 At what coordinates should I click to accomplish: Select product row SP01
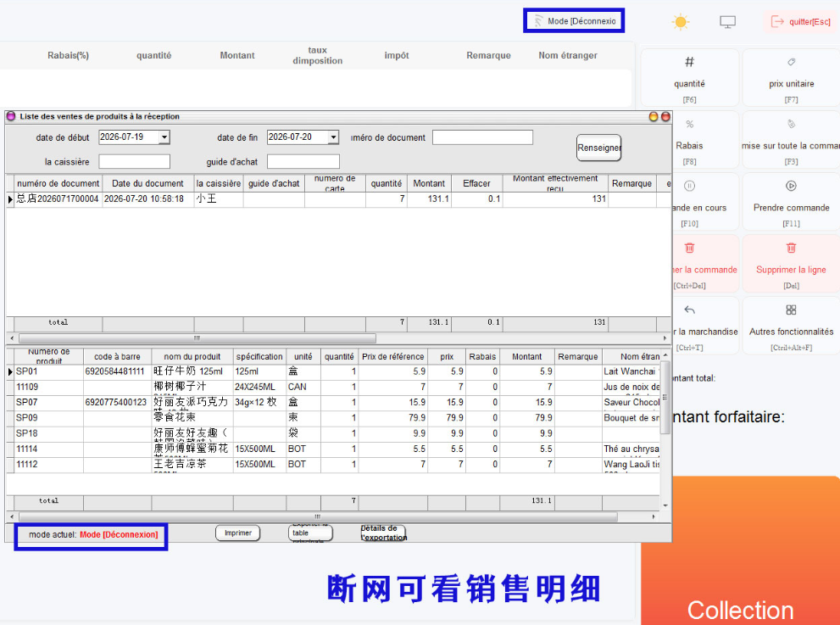click(x=332, y=371)
